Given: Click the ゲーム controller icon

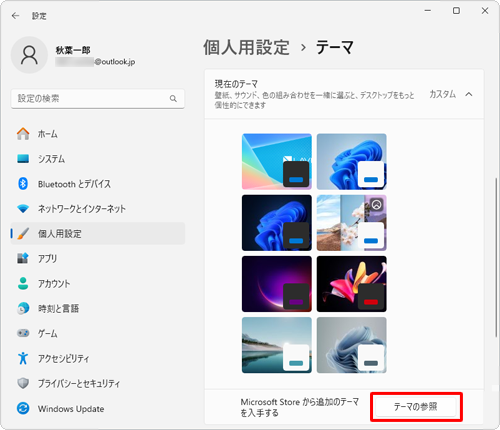Looking at the screenshot, I should (23, 333).
